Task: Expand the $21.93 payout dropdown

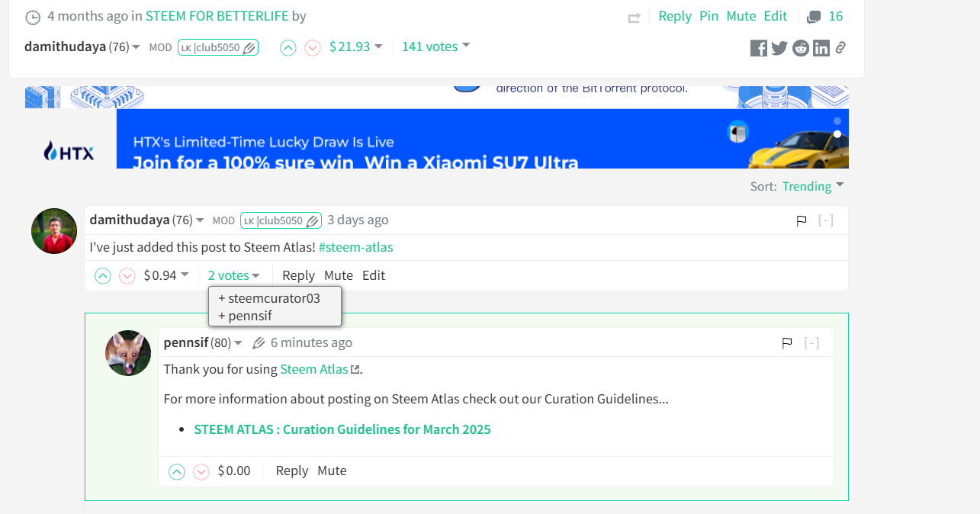Action: tap(355, 47)
